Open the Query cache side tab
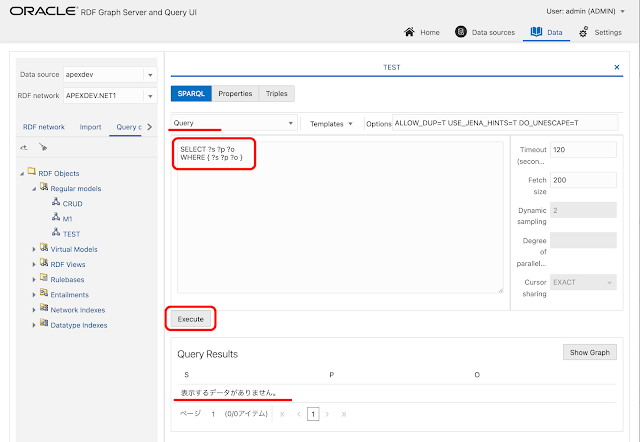 [x=128, y=127]
